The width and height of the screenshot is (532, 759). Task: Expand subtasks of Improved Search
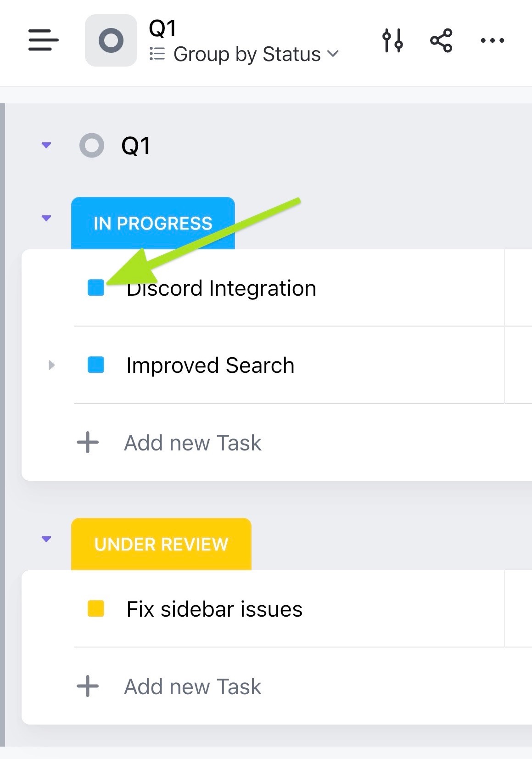(x=51, y=365)
